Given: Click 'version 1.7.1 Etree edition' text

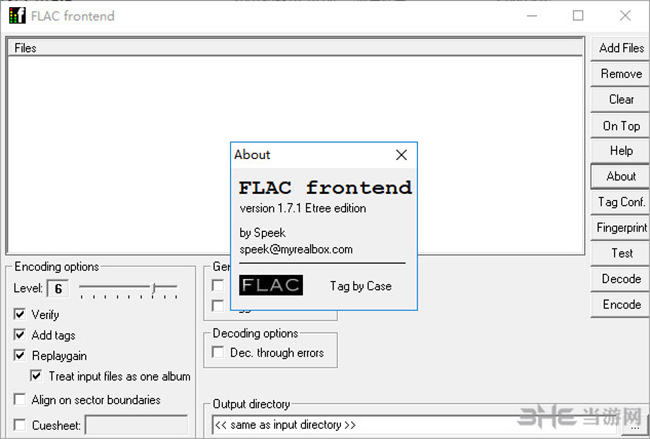Looking at the screenshot, I should pos(303,208).
